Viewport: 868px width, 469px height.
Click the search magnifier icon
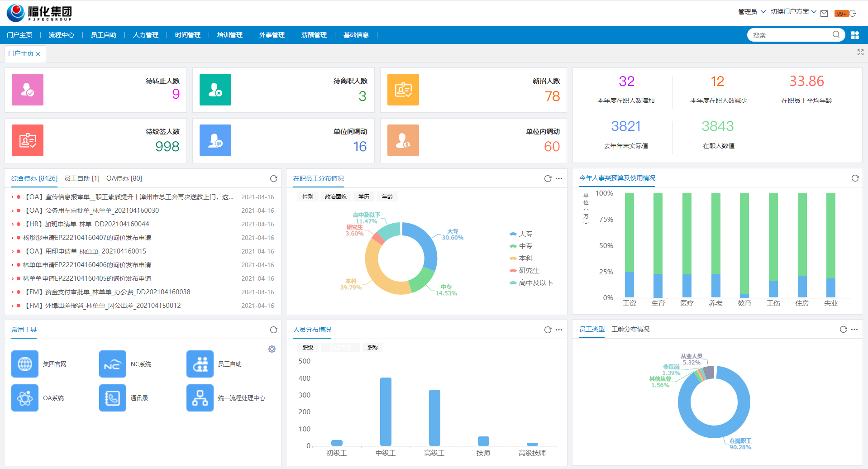(836, 34)
